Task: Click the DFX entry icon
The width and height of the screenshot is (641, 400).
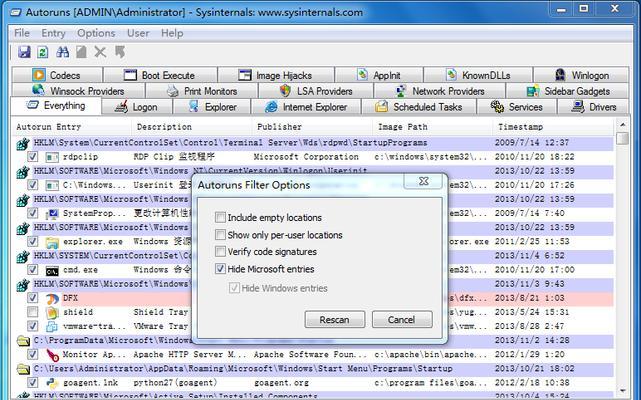Action: (52, 299)
